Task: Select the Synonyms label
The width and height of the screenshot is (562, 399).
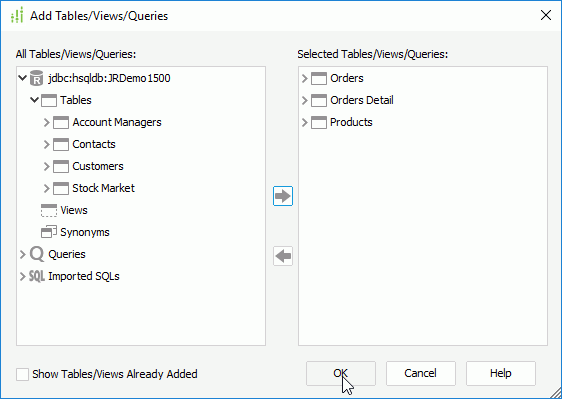Action: pos(85,232)
